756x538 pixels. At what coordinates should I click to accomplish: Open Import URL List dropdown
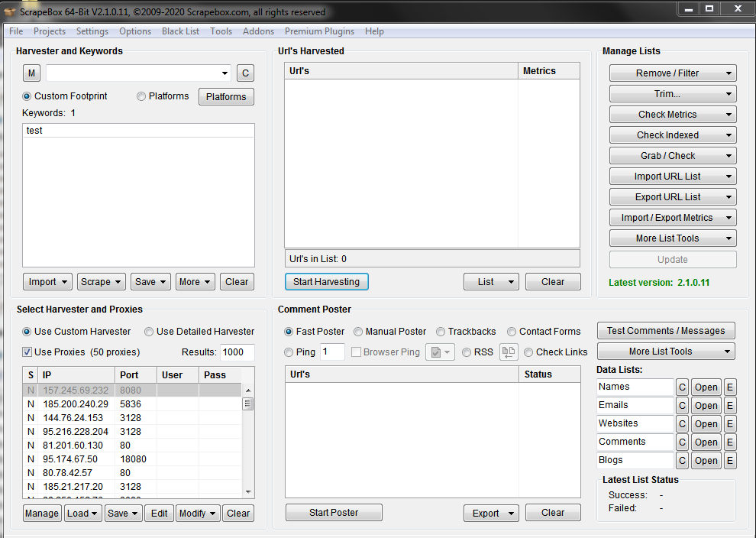tap(673, 177)
